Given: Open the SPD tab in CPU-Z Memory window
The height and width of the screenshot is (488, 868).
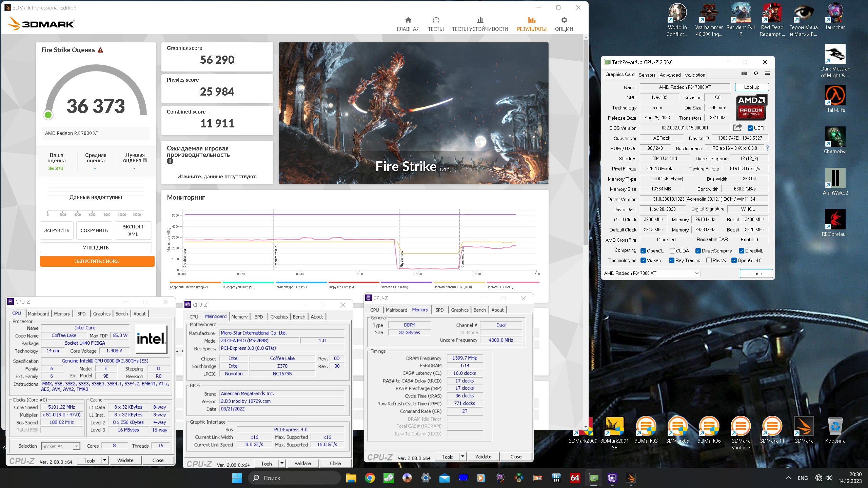Looking at the screenshot, I should [439, 310].
